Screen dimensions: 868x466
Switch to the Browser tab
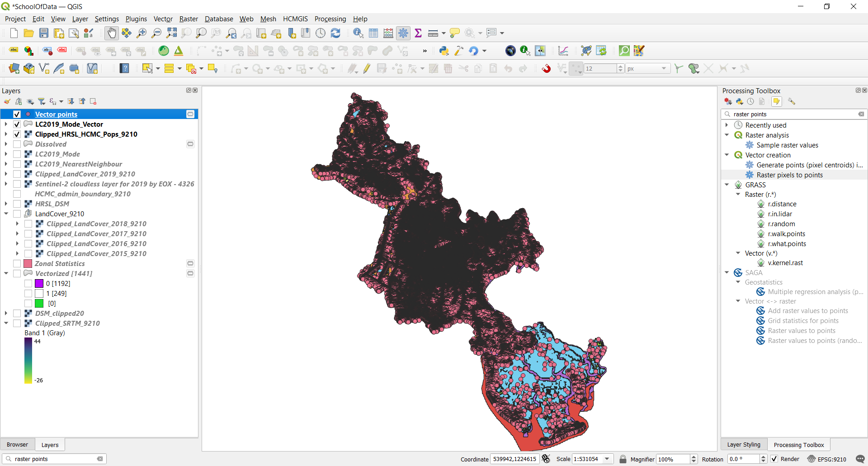[17, 445]
